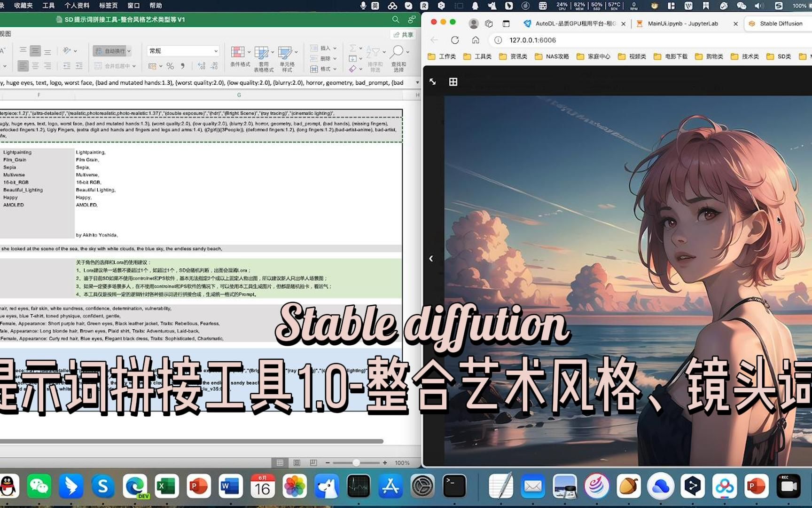Open the Photos app in Dock

coord(294,486)
